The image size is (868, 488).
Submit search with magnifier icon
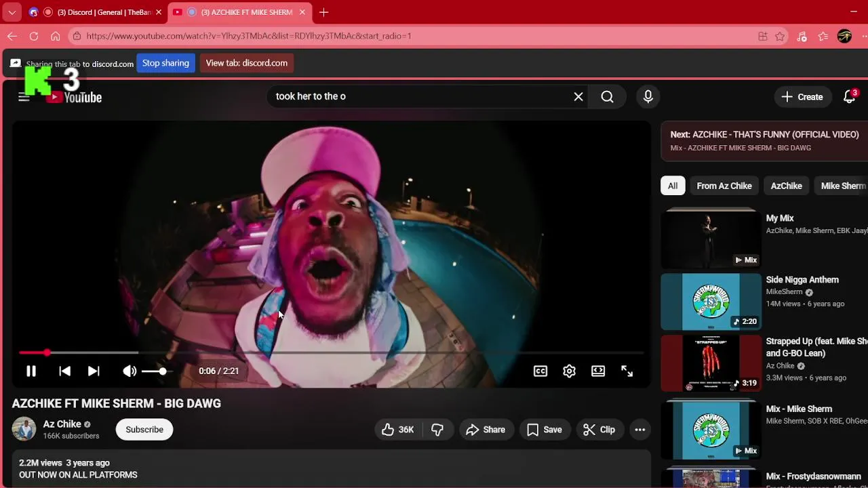point(607,97)
